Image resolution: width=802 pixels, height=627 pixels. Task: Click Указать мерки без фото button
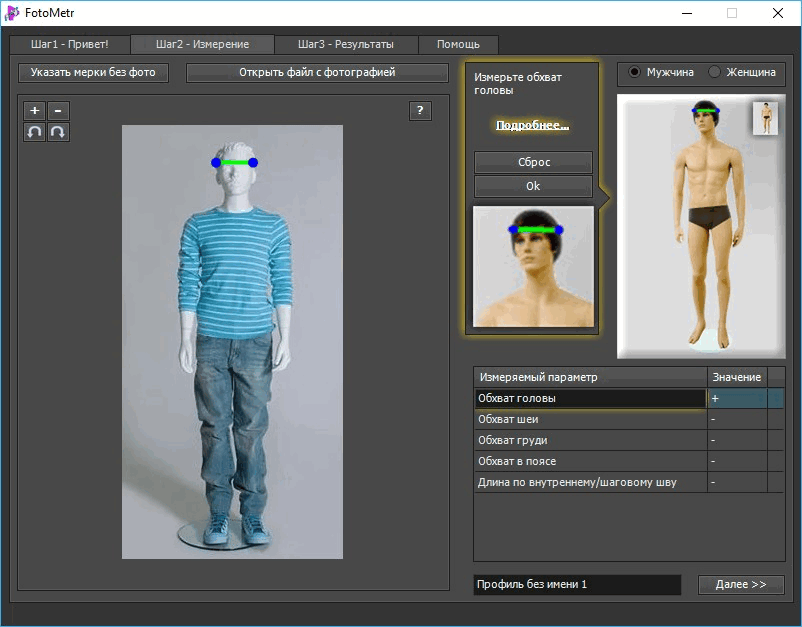point(93,73)
